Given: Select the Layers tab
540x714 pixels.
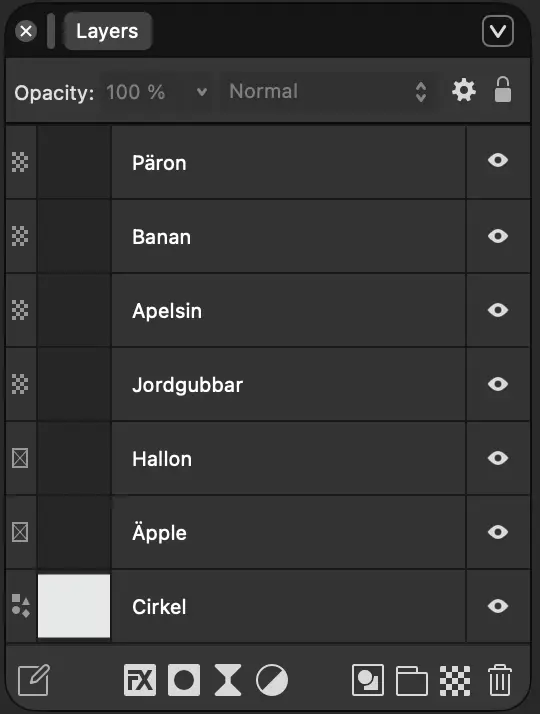Looking at the screenshot, I should click(x=107, y=31).
